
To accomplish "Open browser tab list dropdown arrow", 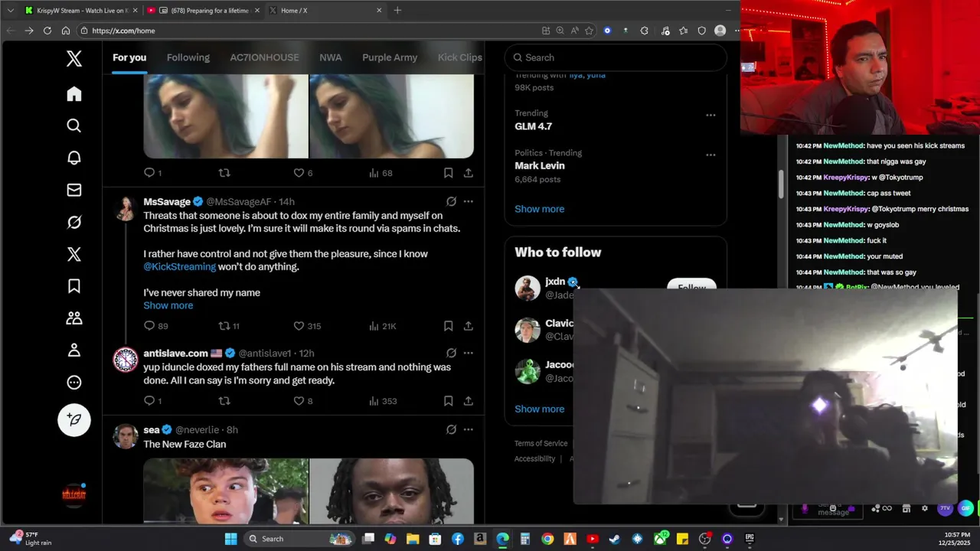I will point(10,11).
